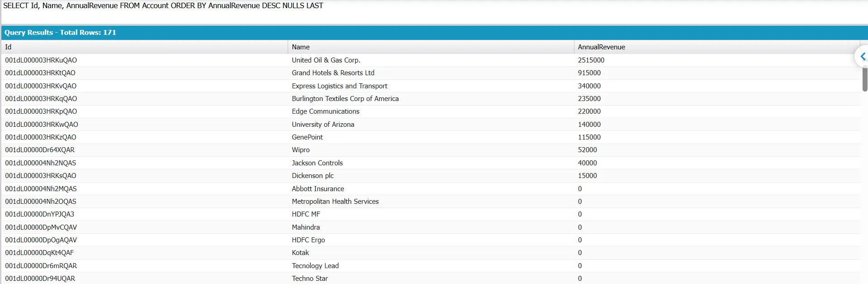The width and height of the screenshot is (868, 284).
Task: Select revenue value 220000
Action: point(589,111)
